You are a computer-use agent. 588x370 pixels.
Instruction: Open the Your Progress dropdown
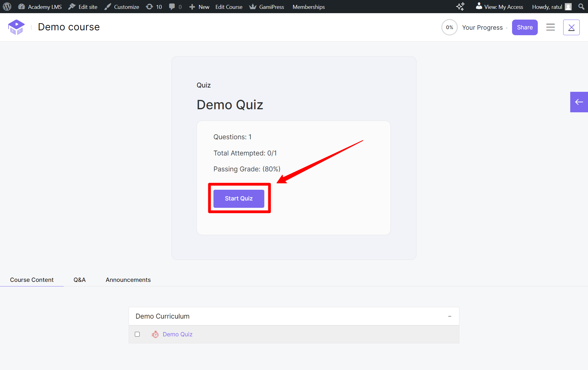[484, 27]
